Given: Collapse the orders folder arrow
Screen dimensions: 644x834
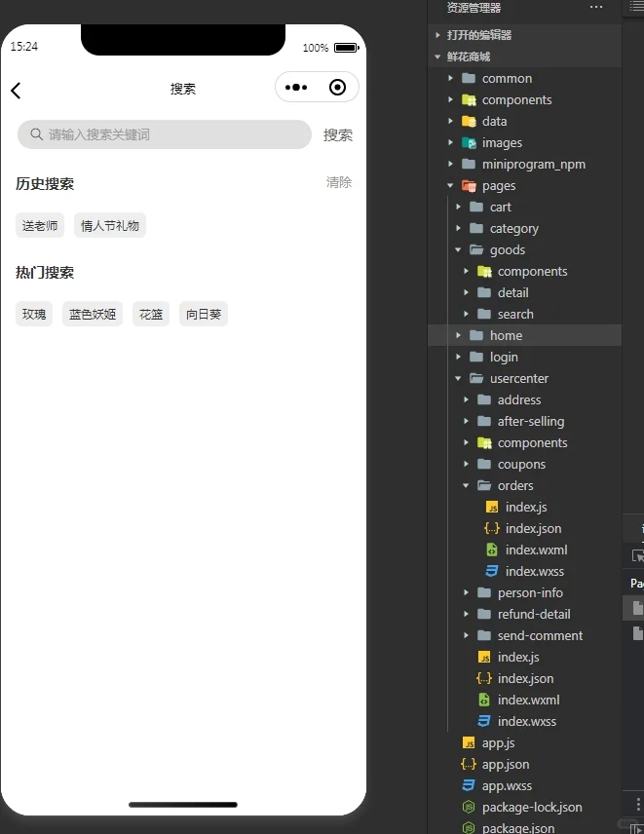Looking at the screenshot, I should point(466,485).
